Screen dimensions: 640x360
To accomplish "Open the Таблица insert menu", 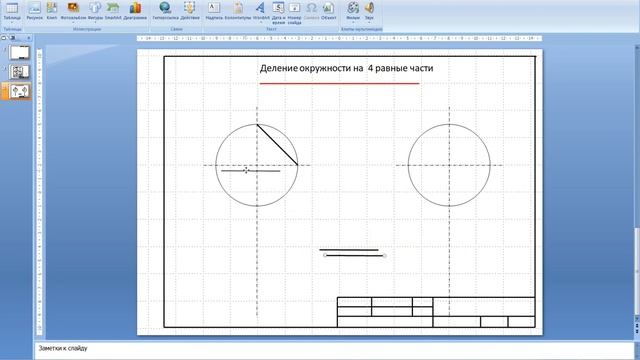I will click(12, 11).
